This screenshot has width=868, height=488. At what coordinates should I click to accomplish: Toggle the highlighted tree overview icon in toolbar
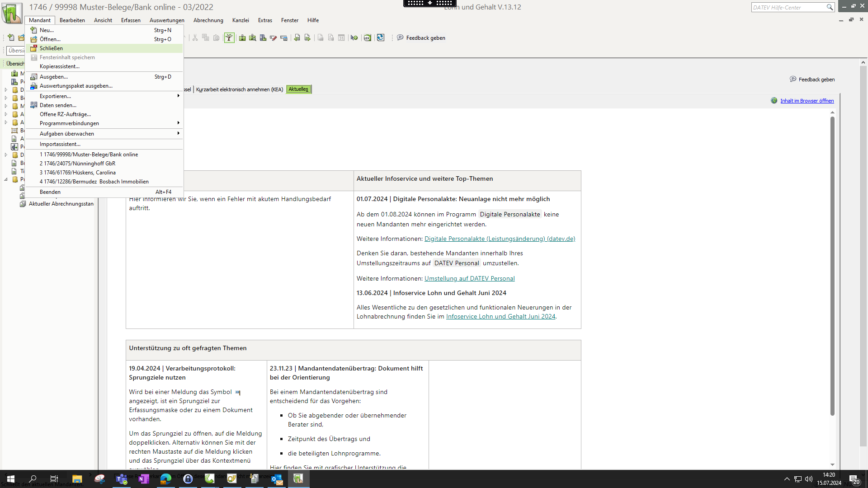(x=229, y=38)
